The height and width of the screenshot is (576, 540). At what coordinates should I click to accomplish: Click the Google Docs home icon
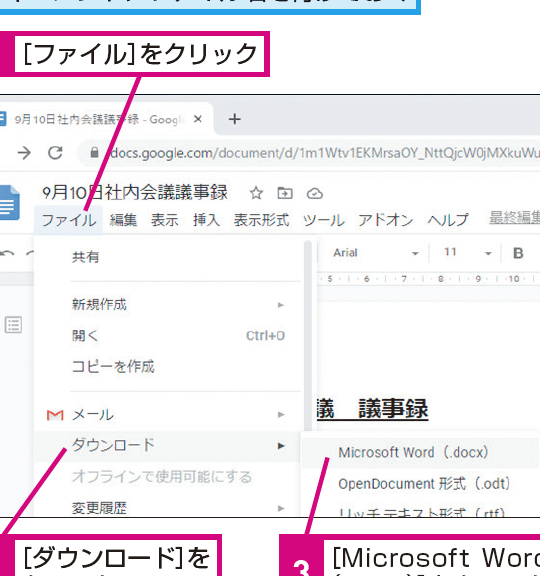coord(10,202)
